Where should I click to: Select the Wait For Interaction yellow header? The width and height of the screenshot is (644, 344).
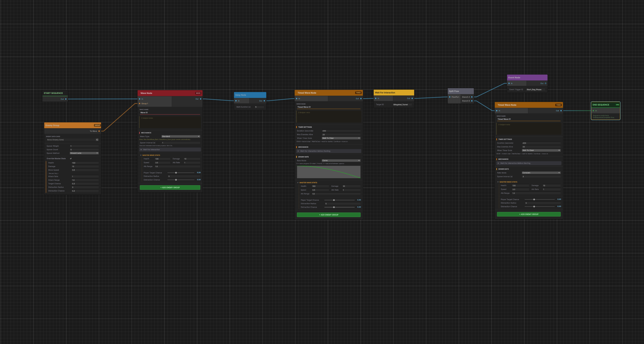(x=394, y=93)
